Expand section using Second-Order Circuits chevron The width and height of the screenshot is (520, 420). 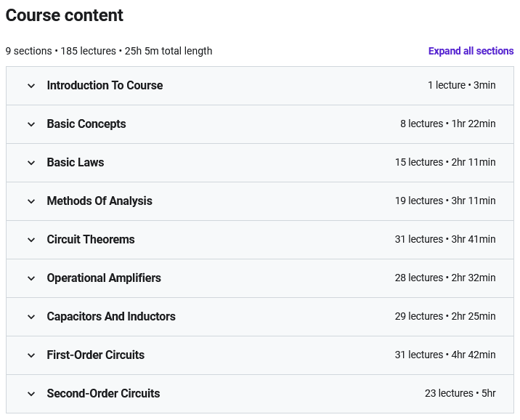[31, 394]
